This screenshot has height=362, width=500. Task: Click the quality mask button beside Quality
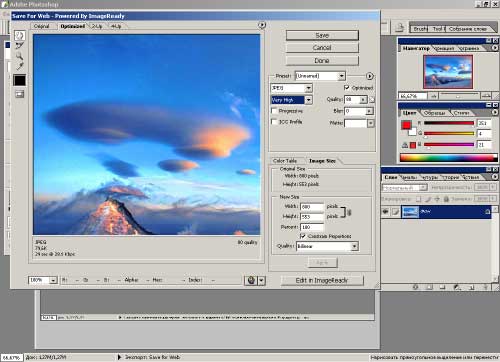(372, 99)
